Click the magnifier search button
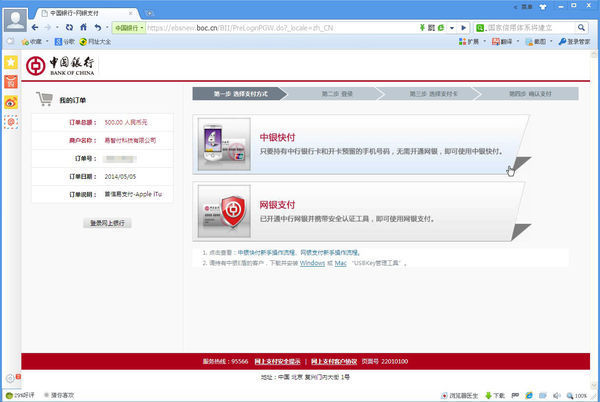The height and width of the screenshot is (402, 600). (581, 28)
